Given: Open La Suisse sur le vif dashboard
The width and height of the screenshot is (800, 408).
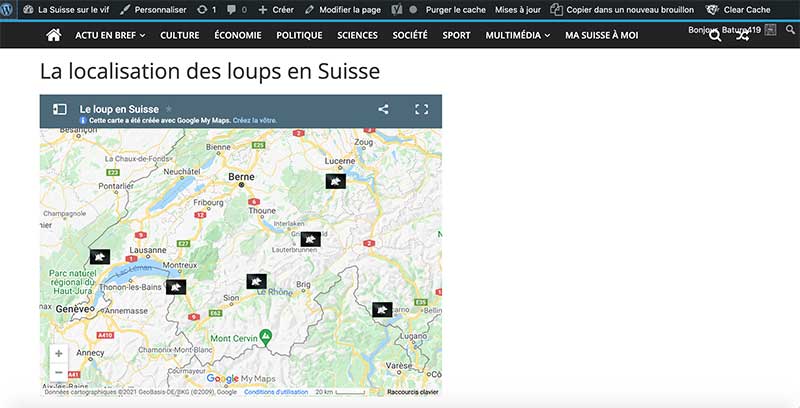Looking at the screenshot, I should click(66, 10).
